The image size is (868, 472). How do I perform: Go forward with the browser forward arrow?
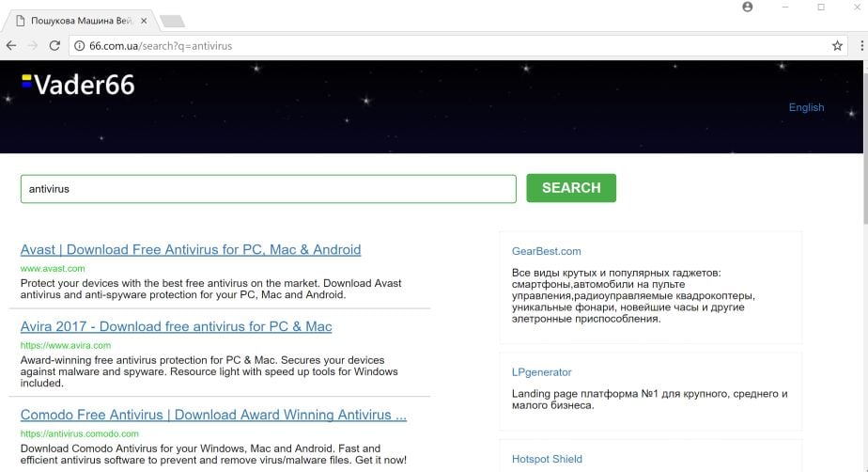(x=33, y=46)
